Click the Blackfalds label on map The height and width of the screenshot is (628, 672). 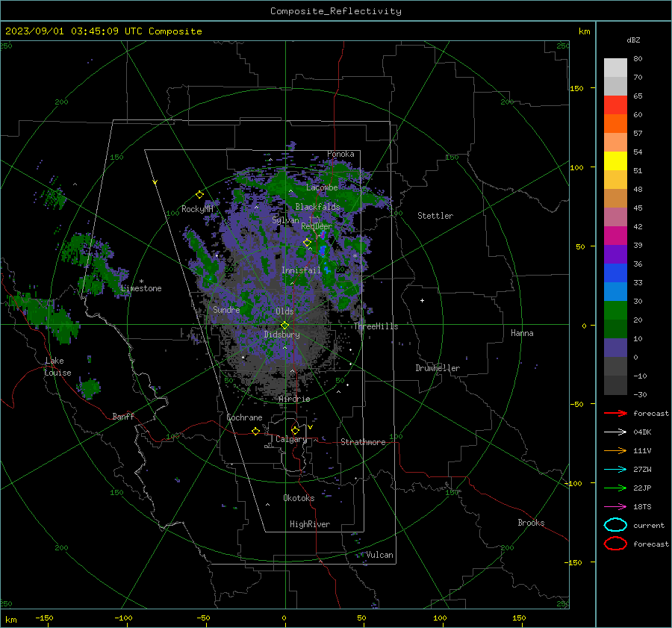tap(317, 207)
